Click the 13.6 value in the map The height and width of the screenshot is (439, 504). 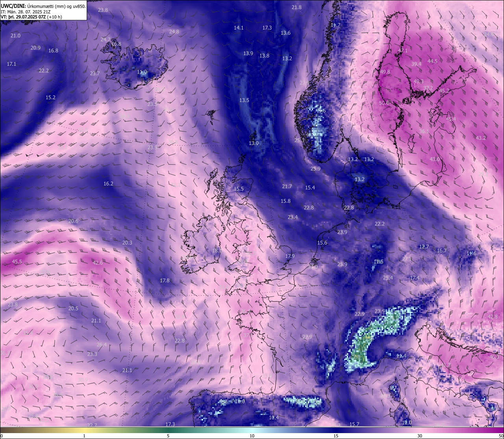coord(285,33)
